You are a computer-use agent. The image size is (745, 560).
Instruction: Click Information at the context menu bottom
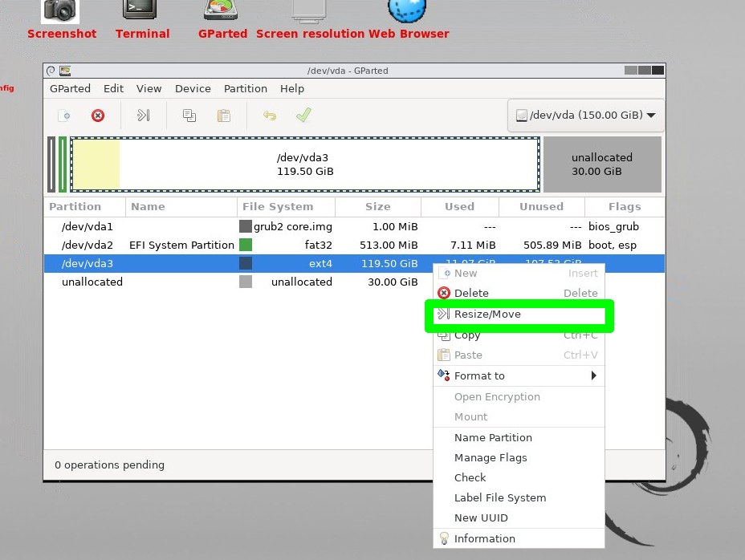[484, 538]
